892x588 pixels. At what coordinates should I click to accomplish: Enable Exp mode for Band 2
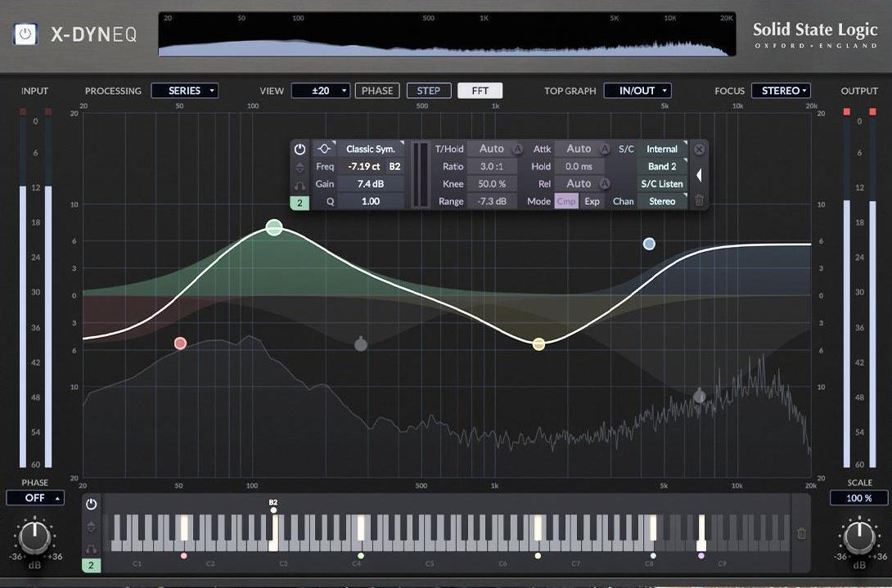click(592, 201)
